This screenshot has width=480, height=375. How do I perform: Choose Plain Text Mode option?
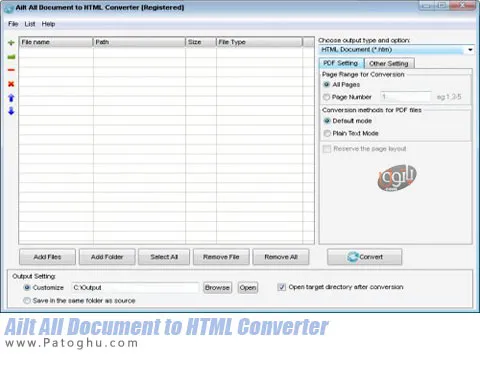point(327,133)
